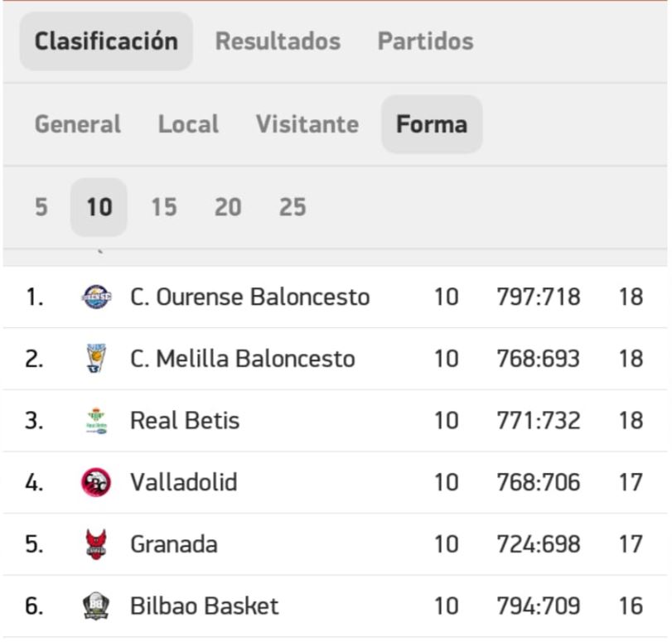Open the Real Betis team name link
The width and height of the screenshot is (672, 642).
(185, 421)
